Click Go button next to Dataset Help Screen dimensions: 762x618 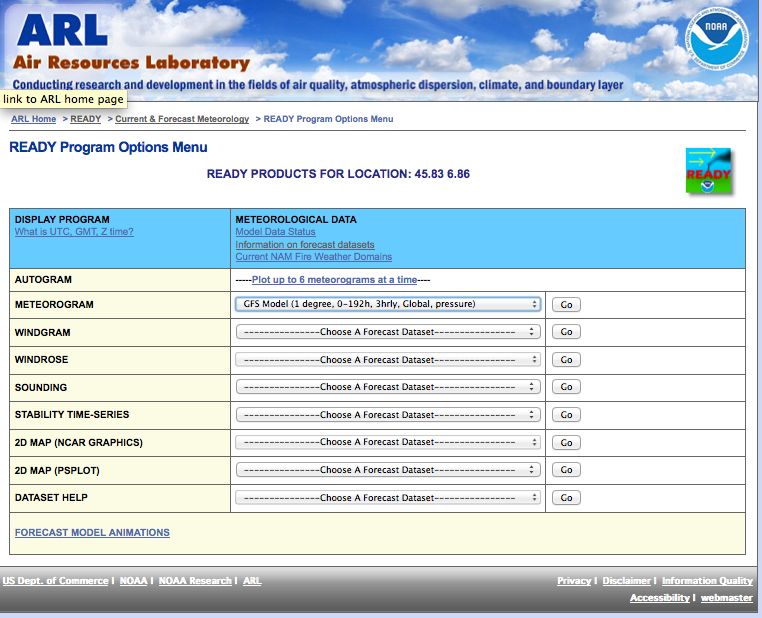coord(566,497)
